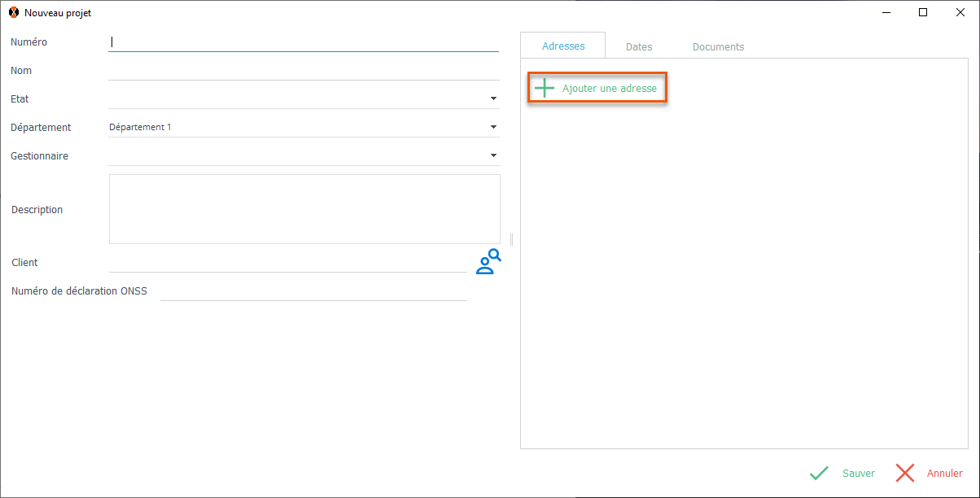This screenshot has width=980, height=498.
Task: Focus the Client text field
Action: pyautogui.click(x=287, y=263)
